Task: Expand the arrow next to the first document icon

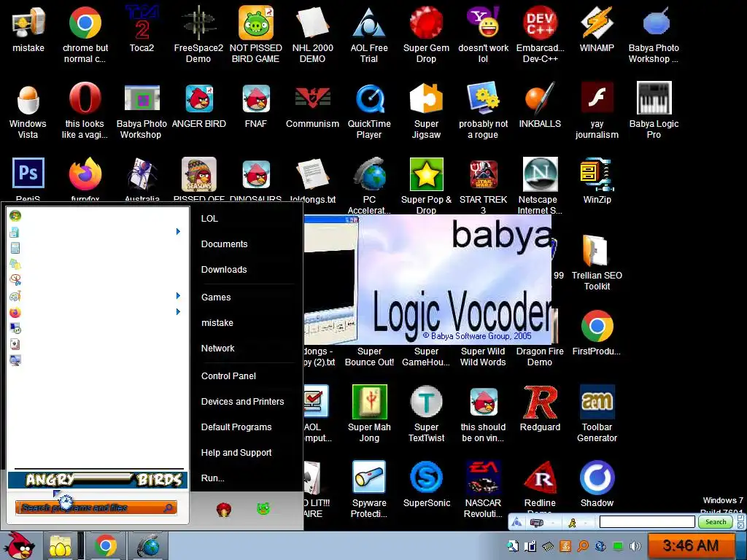Action: point(178,231)
